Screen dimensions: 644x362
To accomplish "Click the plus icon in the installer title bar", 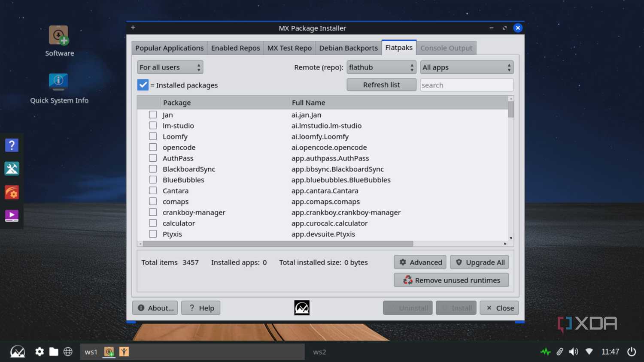I will 133,27.
